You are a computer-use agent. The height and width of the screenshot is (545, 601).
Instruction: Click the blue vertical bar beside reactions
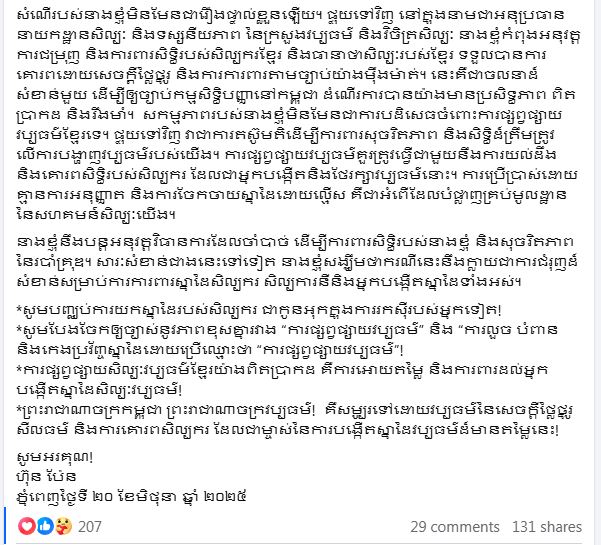[6, 524]
